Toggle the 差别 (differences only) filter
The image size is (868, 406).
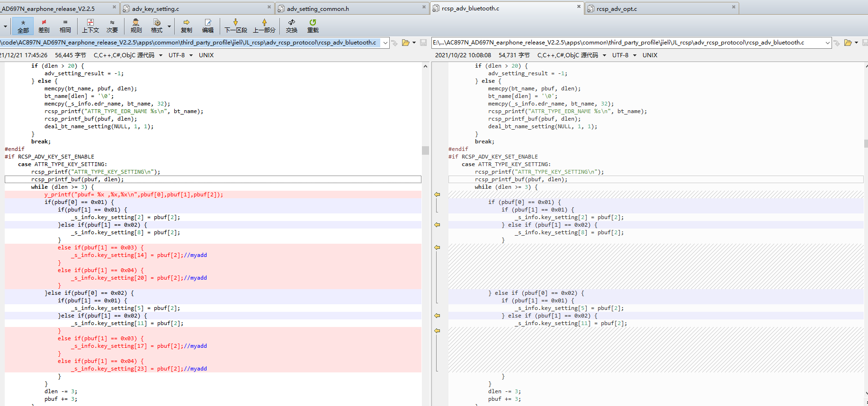[44, 26]
